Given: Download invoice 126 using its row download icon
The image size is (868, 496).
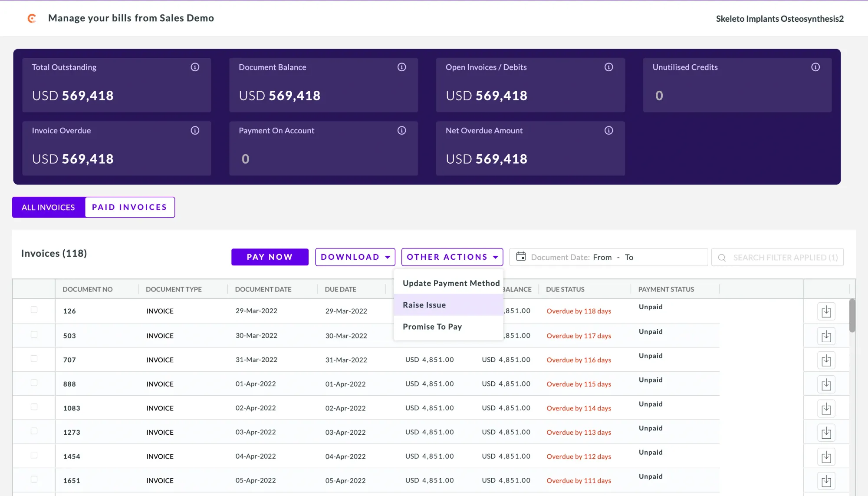Looking at the screenshot, I should tap(826, 311).
